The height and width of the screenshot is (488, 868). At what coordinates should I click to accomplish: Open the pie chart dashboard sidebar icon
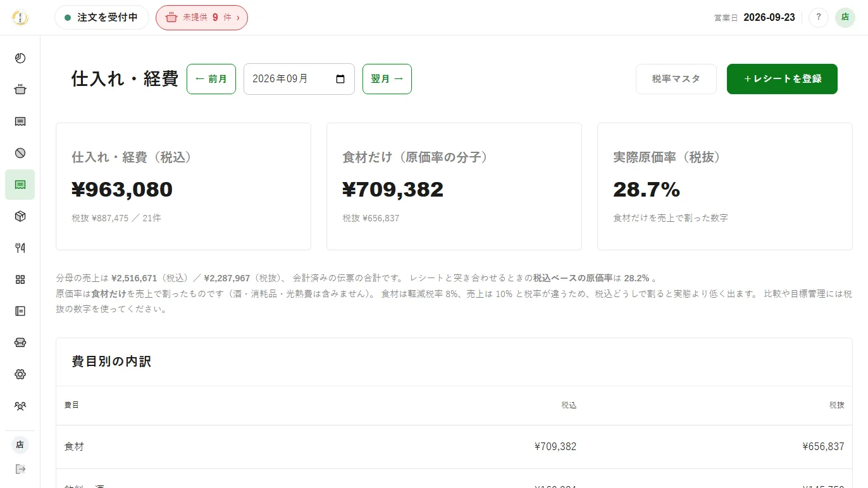pos(20,58)
